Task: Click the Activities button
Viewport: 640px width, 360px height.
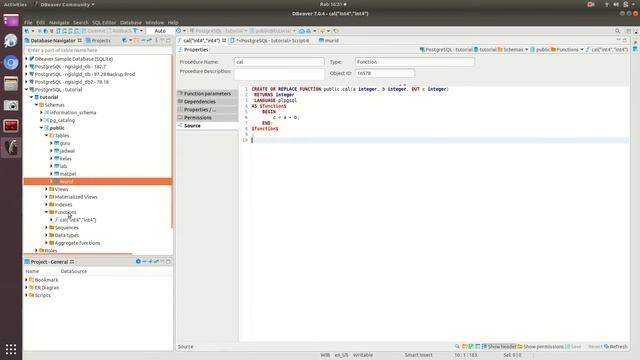Action: click(x=15, y=4)
